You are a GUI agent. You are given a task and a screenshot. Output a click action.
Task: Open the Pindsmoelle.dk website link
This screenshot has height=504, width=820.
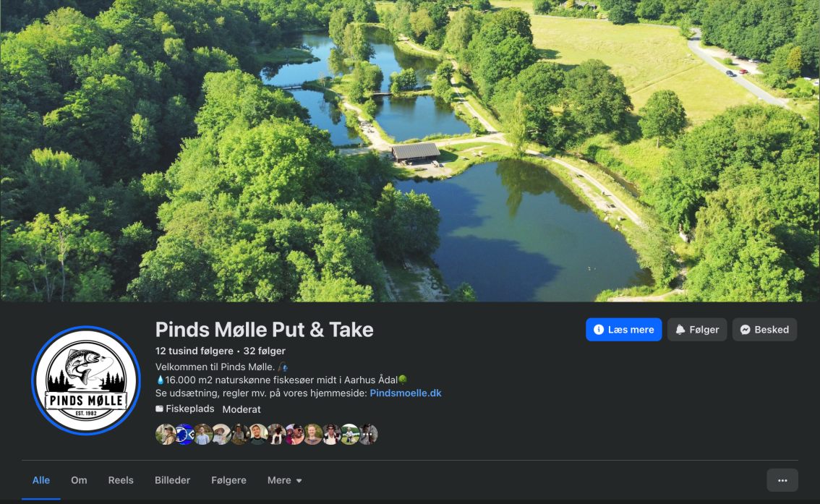click(405, 393)
